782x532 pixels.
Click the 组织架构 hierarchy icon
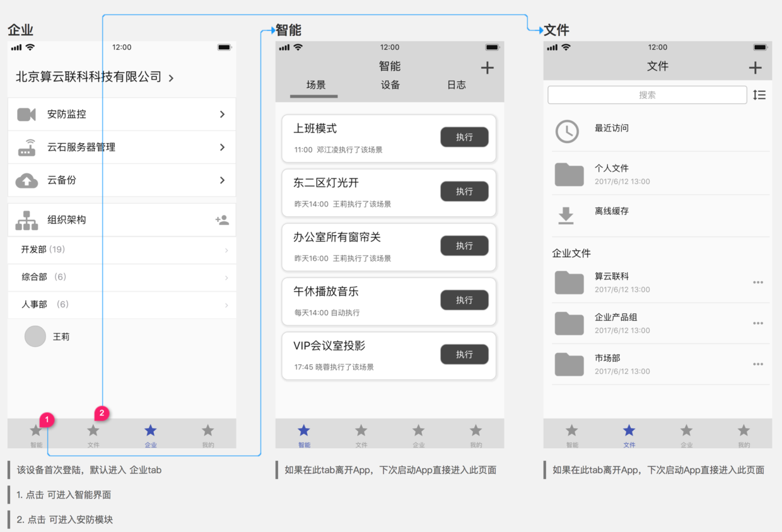[x=26, y=220]
